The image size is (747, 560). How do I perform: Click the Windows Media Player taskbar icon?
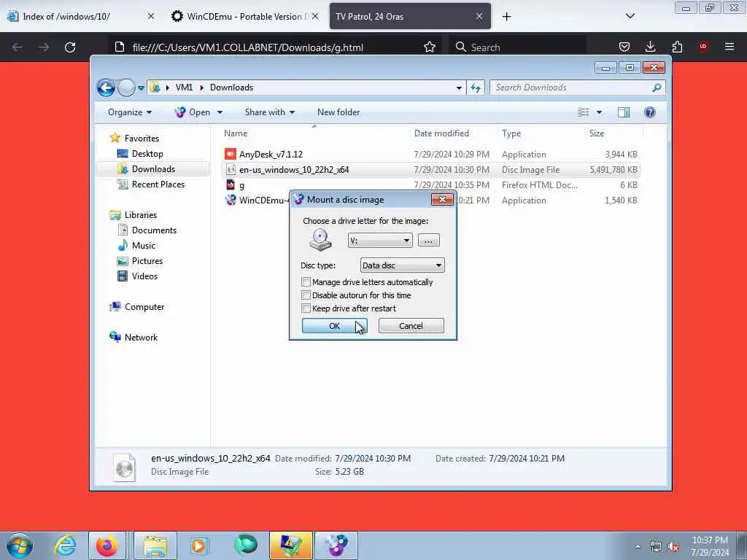coord(198,545)
